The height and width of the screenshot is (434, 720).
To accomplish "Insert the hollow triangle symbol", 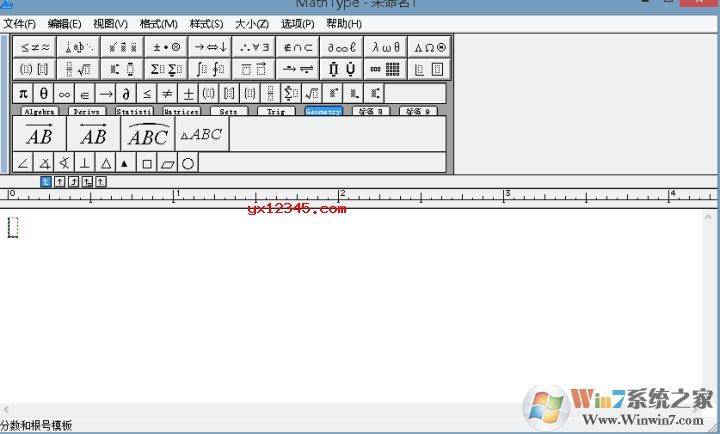I will click(106, 163).
